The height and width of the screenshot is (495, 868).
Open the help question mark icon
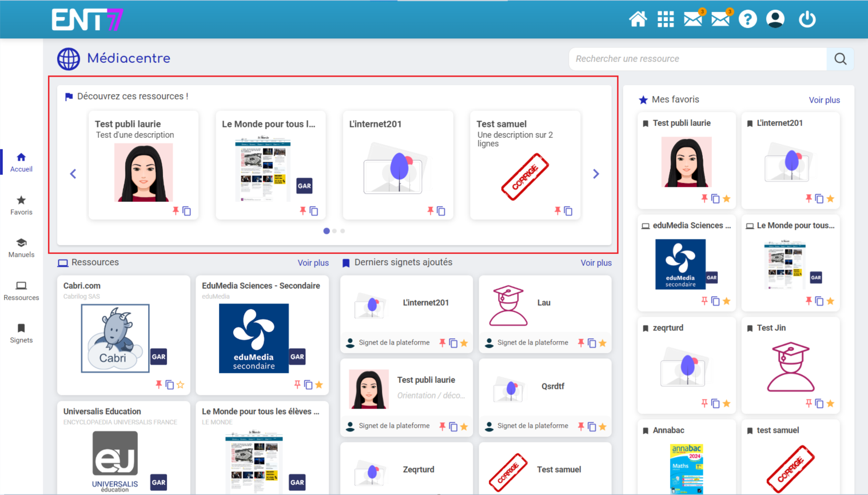747,19
